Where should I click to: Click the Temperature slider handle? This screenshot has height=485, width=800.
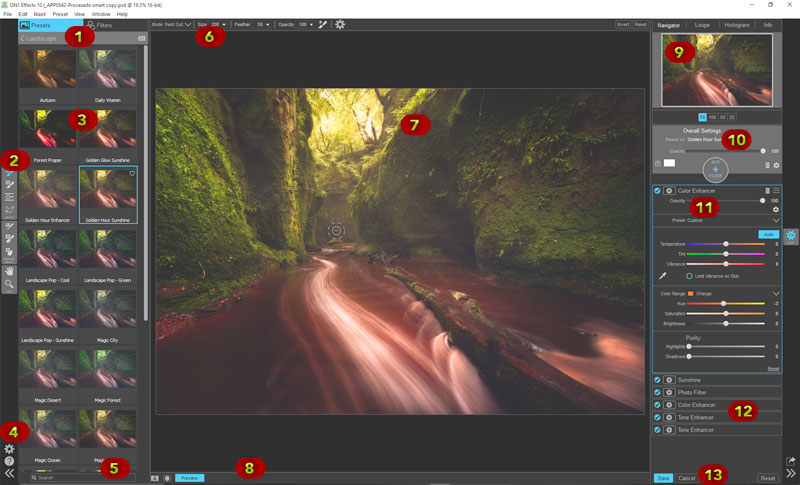click(726, 243)
